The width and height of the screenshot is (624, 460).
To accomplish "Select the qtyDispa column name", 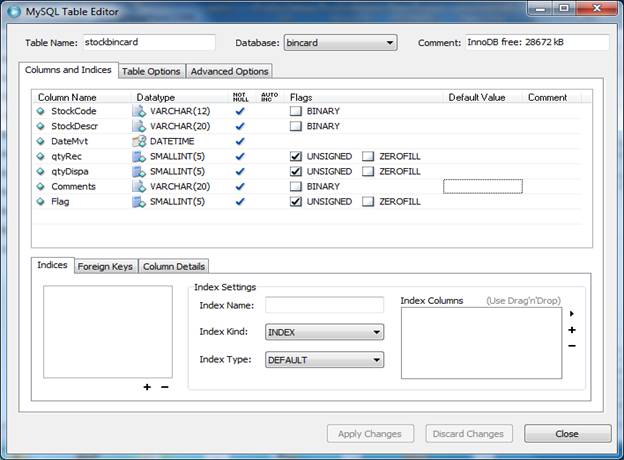I will tap(70, 172).
